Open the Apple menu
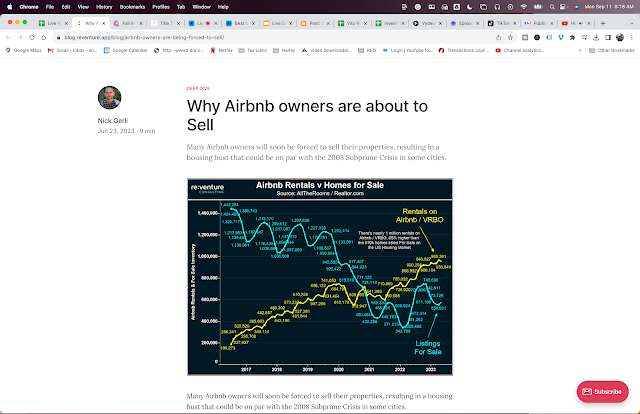This screenshot has width=640, height=414. coord(10,7)
